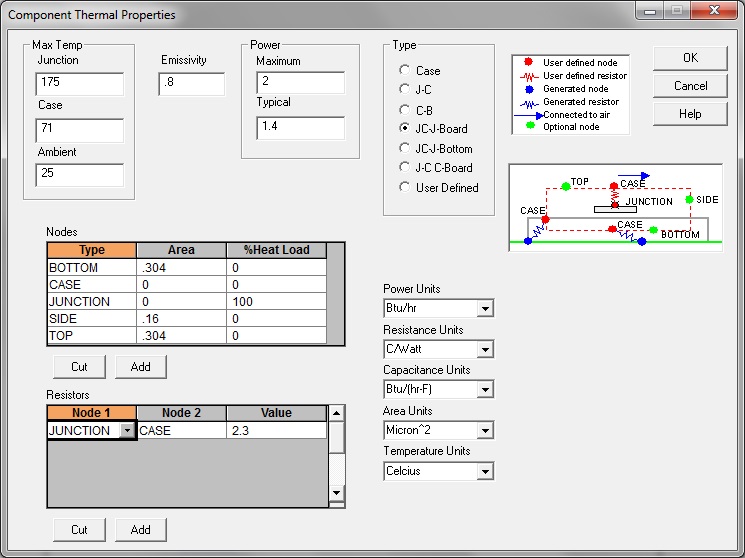Edit the Case max temp field
Screen dimensions: 745x558
click(x=79, y=130)
